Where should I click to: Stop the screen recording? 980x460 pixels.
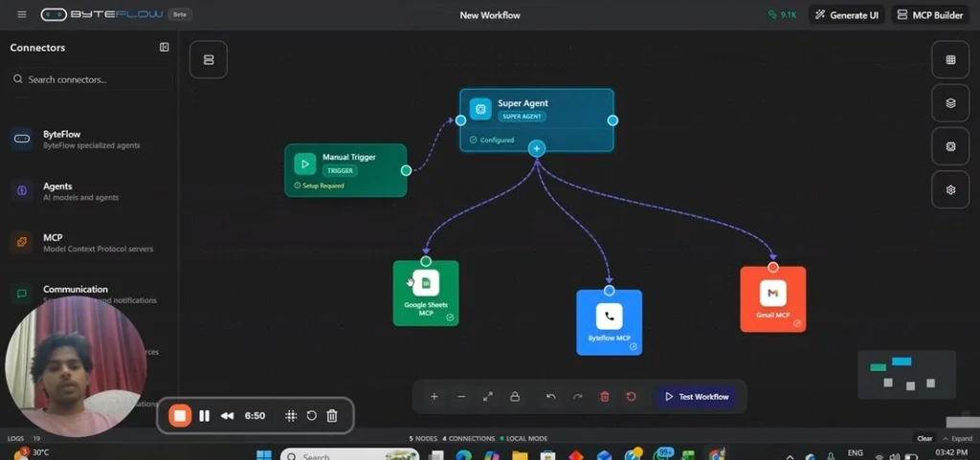point(180,416)
